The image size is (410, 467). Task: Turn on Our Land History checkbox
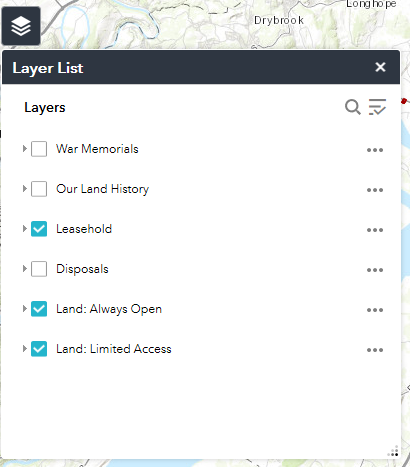(x=39, y=189)
